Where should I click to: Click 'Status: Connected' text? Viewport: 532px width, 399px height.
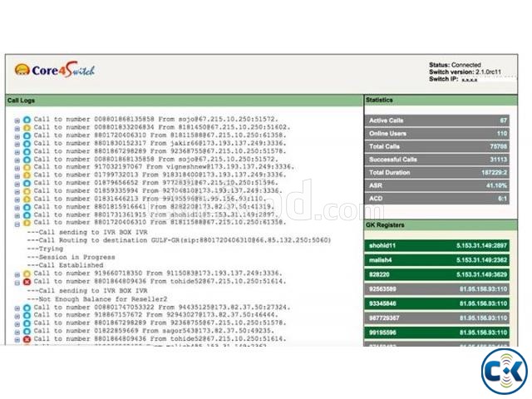click(455, 65)
